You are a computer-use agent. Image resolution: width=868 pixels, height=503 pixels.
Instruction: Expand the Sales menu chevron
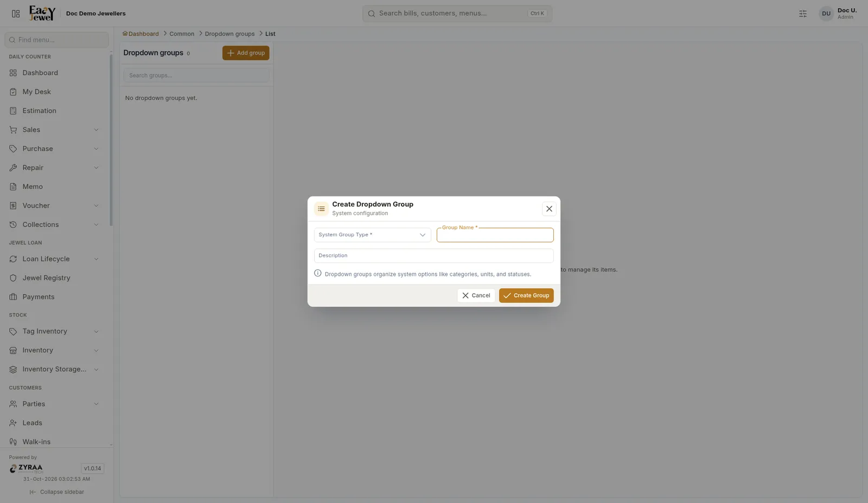[x=96, y=130]
